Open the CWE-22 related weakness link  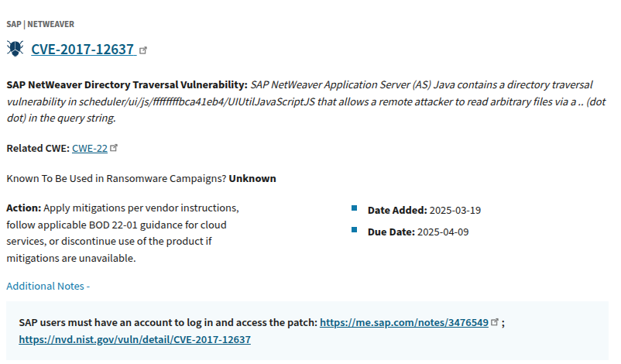pyautogui.click(x=90, y=148)
